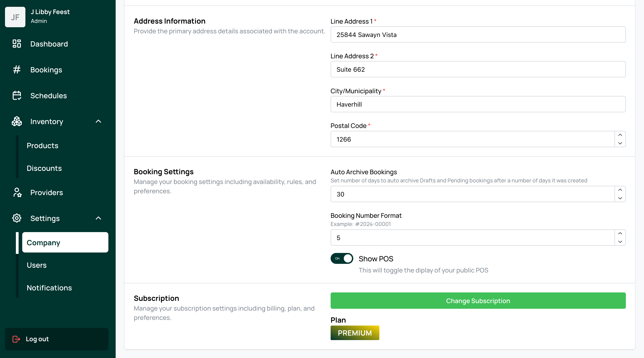Focus the Line Address 1 field
Viewport: 644px width, 358px height.
click(478, 34)
